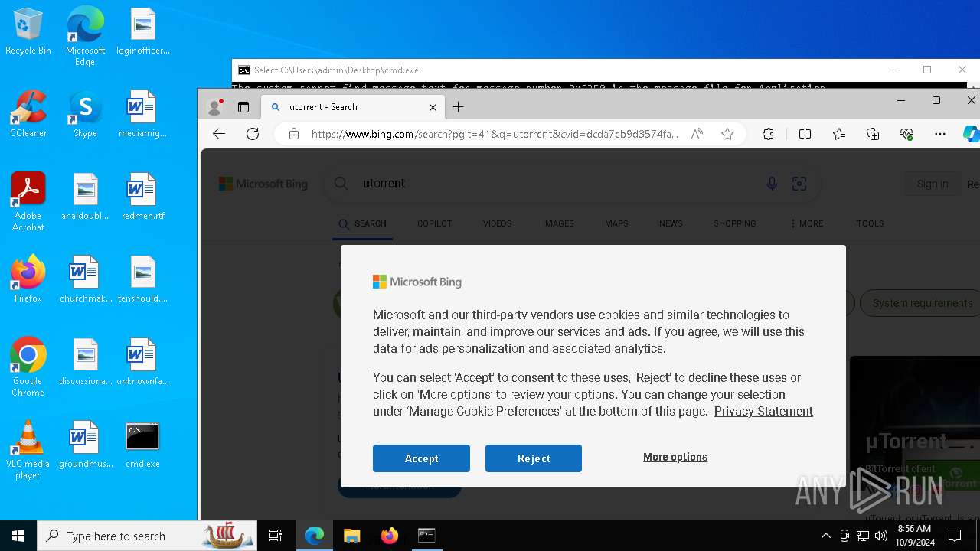Open Recycle Bin desktop icon
Image resolution: width=980 pixels, height=551 pixels.
coord(28,32)
